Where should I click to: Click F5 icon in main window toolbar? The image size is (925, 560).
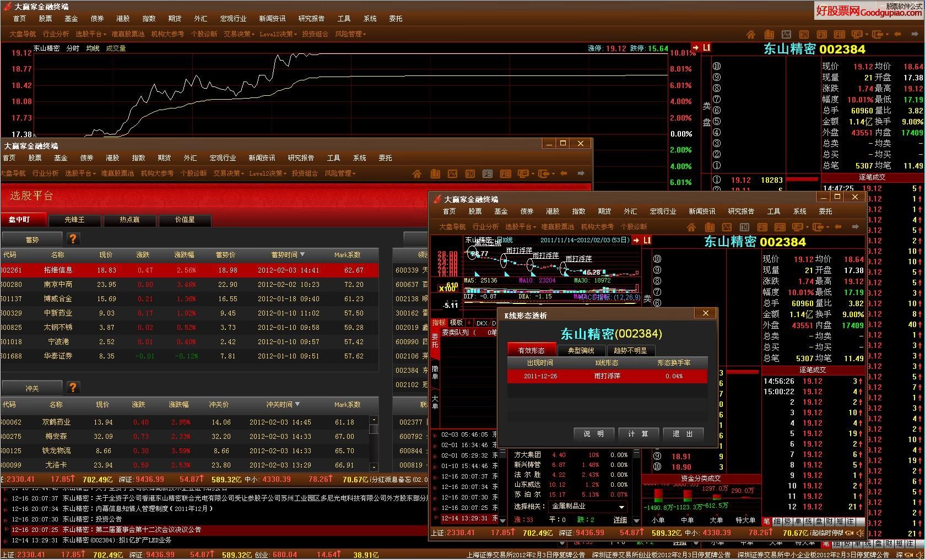tap(821, 34)
